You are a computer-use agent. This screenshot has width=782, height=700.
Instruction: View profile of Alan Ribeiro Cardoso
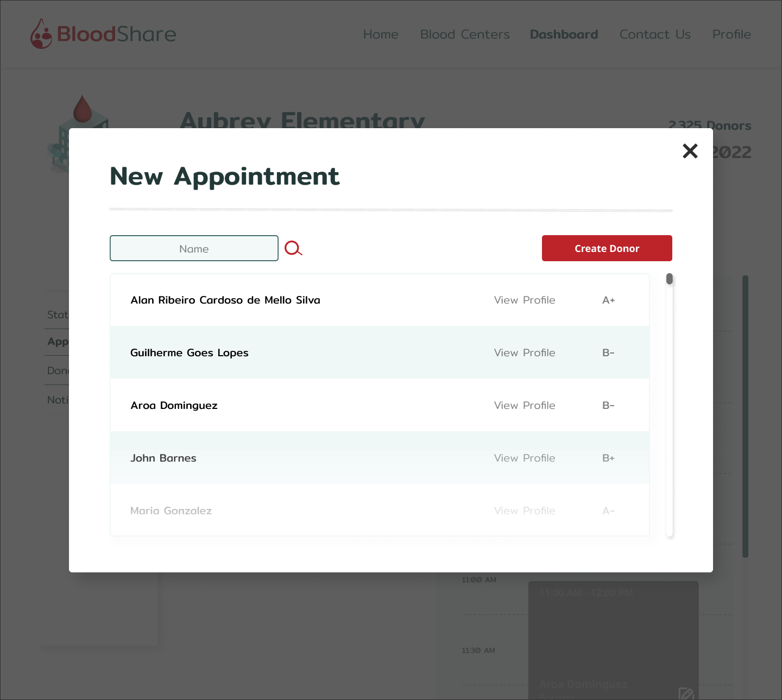tap(525, 300)
